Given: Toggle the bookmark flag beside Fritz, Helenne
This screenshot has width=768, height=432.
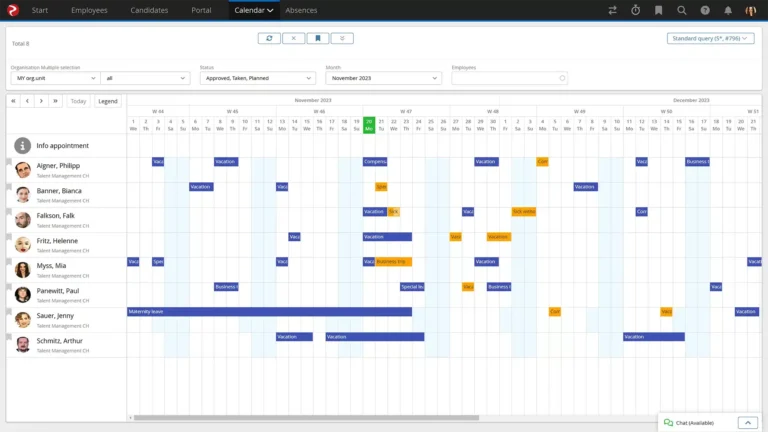Looking at the screenshot, I should click(10, 236).
